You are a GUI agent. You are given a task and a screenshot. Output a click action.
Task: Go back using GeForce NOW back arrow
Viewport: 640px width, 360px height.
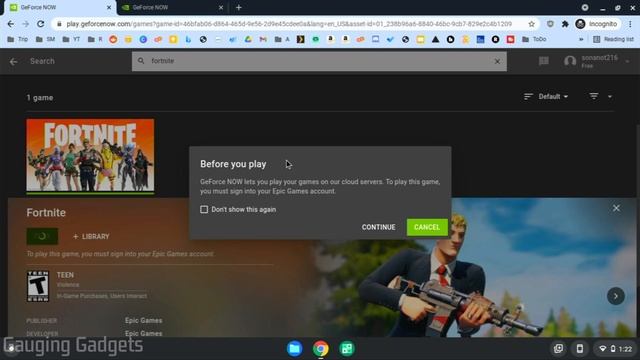13,61
